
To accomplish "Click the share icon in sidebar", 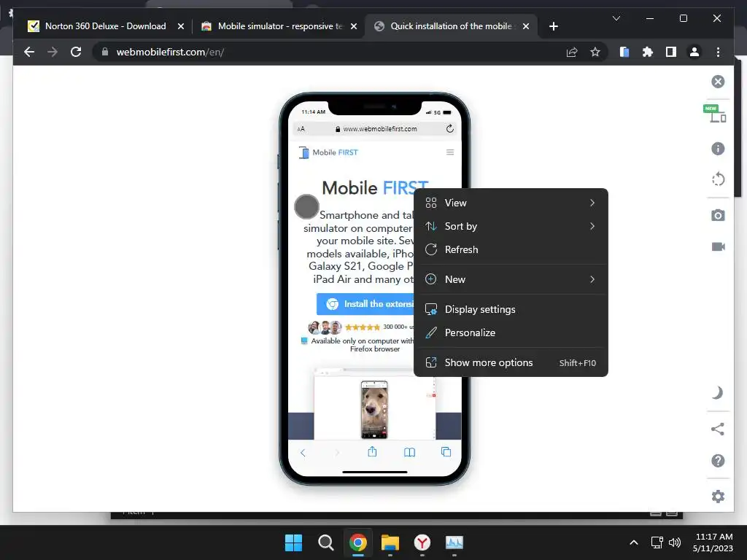I will tap(718, 429).
